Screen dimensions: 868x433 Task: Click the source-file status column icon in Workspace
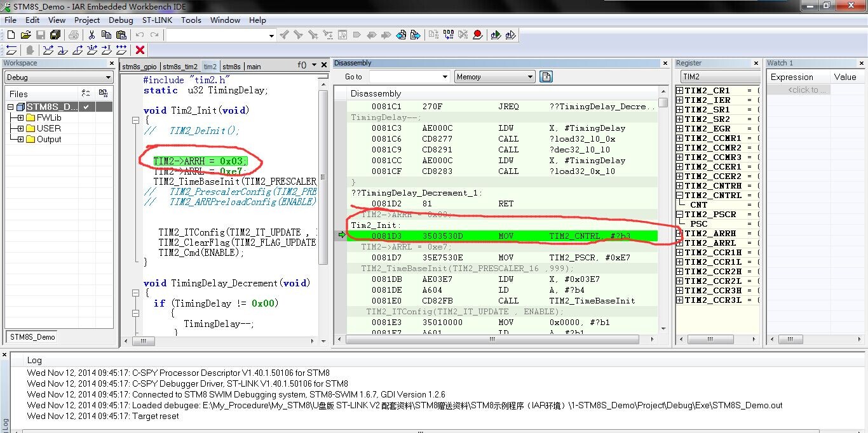86,93
